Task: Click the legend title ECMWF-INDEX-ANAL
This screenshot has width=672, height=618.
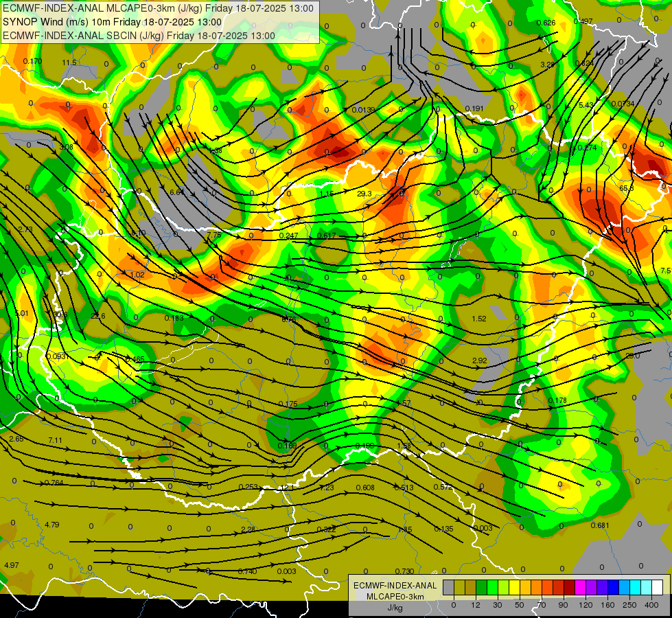Action: point(395,586)
